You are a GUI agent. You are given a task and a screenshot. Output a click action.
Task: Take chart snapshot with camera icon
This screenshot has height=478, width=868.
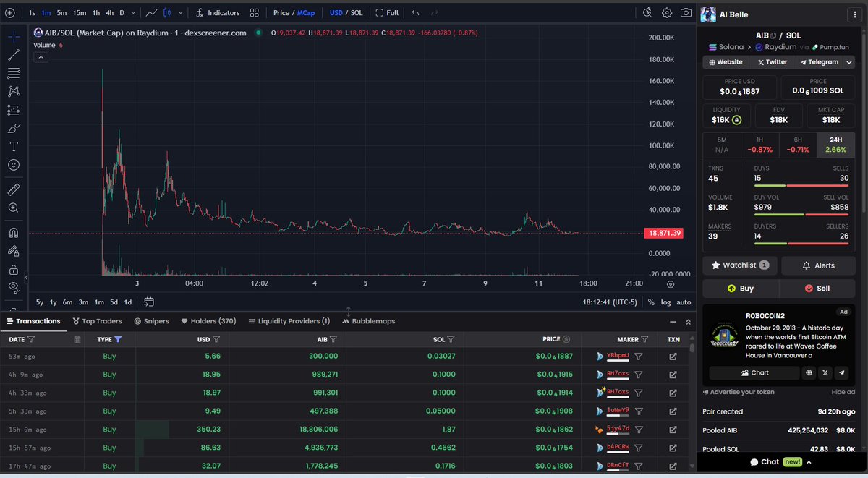(685, 13)
